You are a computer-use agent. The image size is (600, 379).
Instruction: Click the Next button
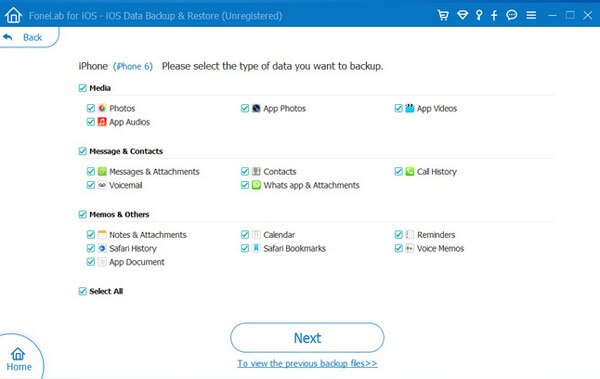click(x=307, y=338)
